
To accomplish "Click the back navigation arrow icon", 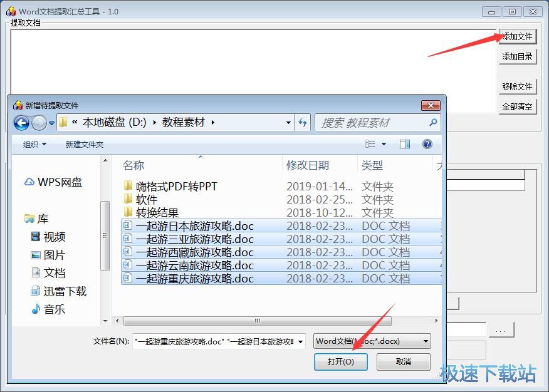I will coord(21,123).
